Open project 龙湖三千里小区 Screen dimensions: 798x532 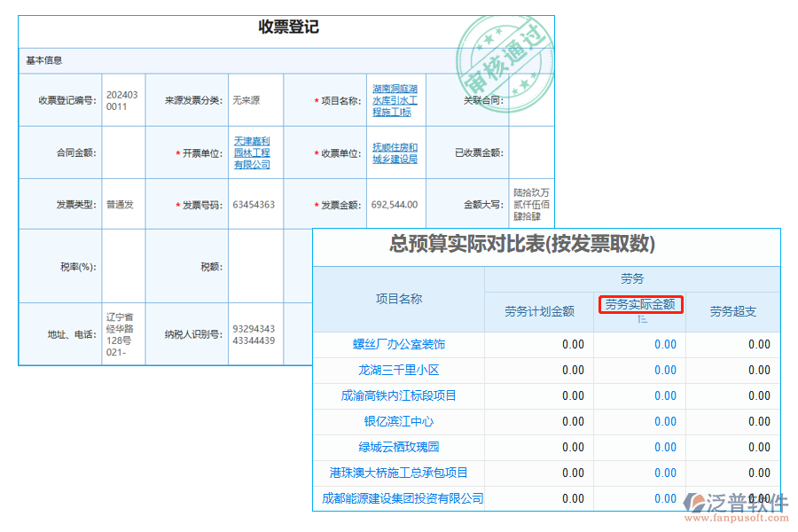[x=398, y=370]
